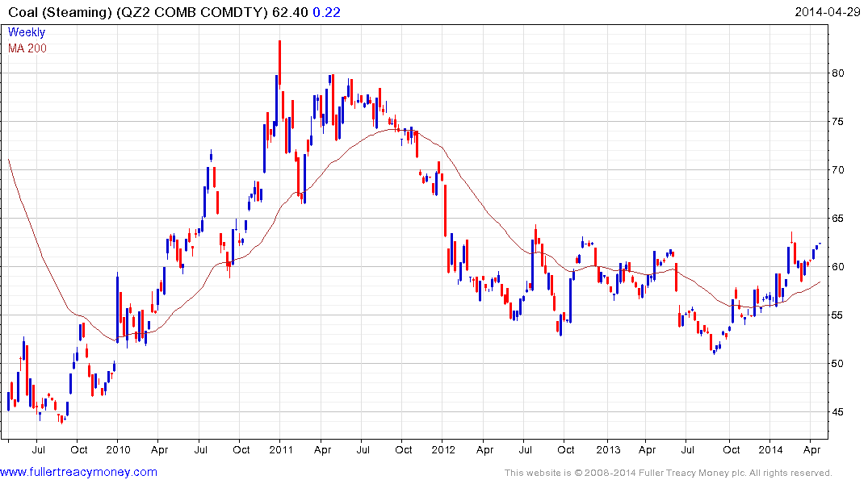Click the 2014 year label
Screen dimensions: 868x484
tap(770, 449)
